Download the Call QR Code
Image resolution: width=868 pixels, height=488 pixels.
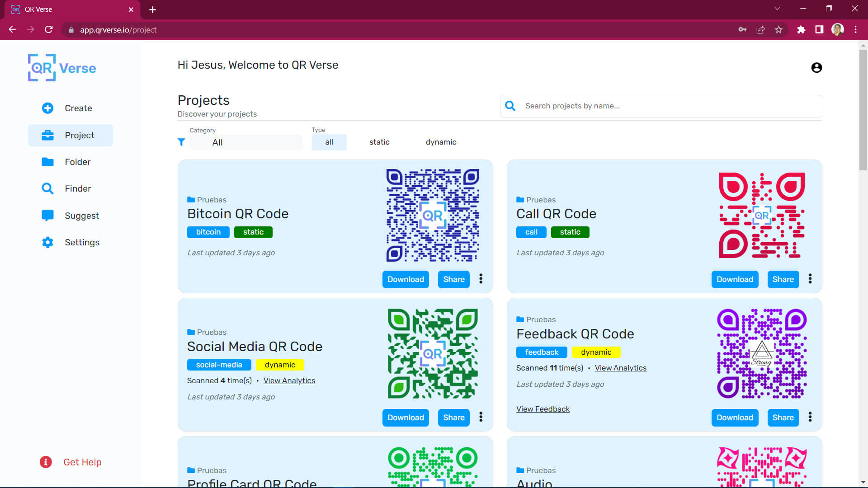click(735, 279)
